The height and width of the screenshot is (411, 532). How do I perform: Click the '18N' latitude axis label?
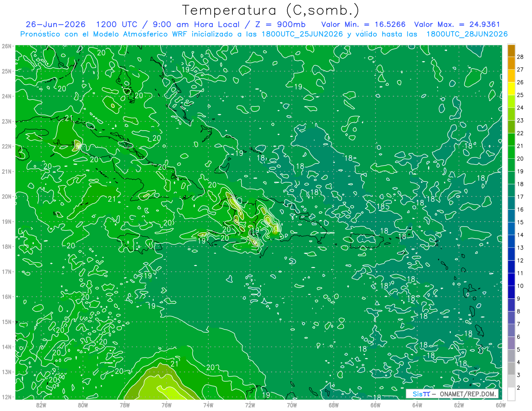coord(6,247)
